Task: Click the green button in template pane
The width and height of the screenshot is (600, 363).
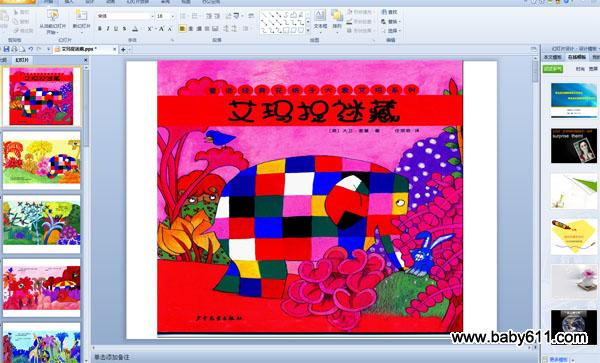Action: 553,69
